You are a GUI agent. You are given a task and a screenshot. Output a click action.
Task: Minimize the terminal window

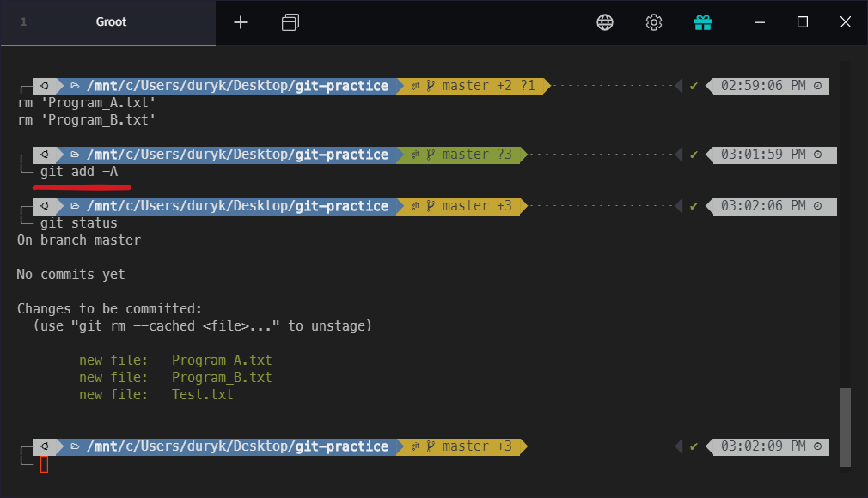[760, 22]
